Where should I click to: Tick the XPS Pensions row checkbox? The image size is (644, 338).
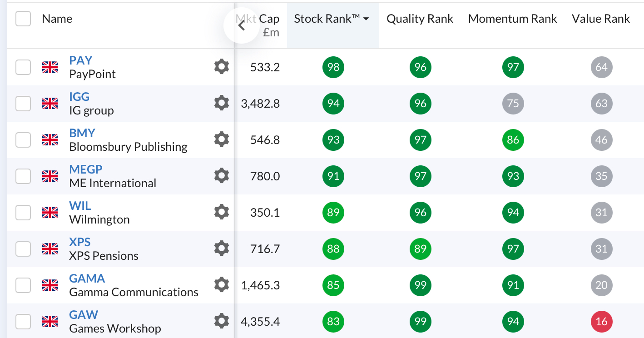[x=23, y=249]
